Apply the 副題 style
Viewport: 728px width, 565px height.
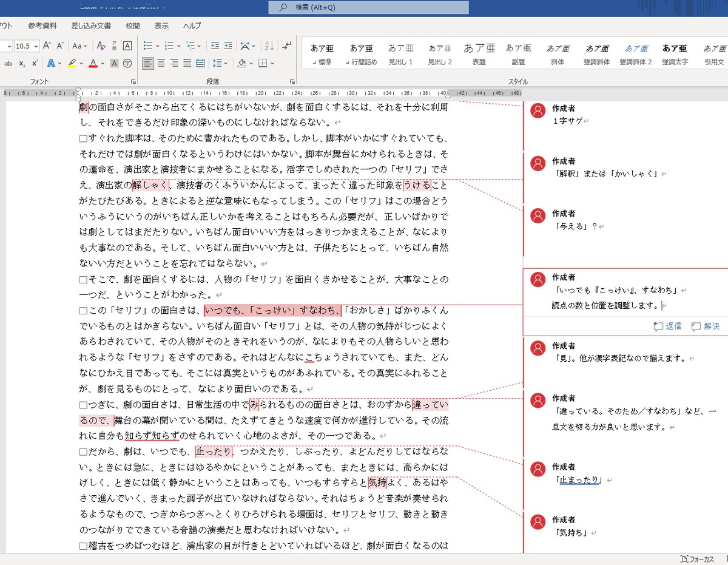[x=518, y=55]
